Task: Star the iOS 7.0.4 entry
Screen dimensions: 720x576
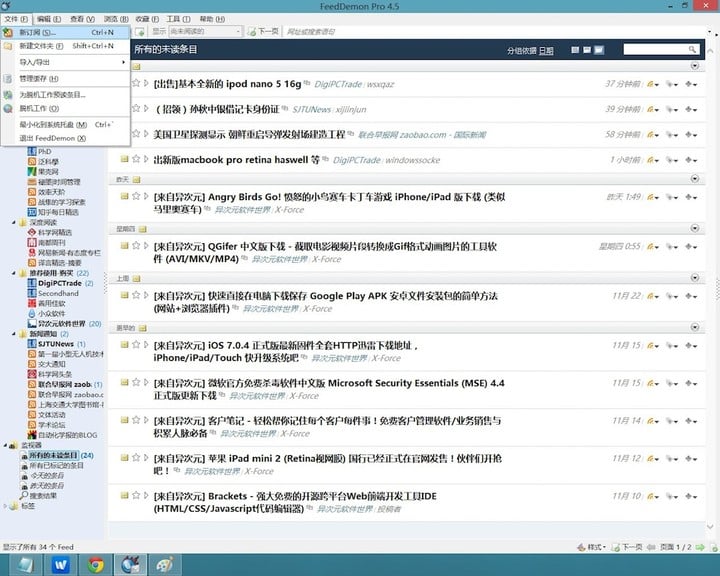Action: 136,344
